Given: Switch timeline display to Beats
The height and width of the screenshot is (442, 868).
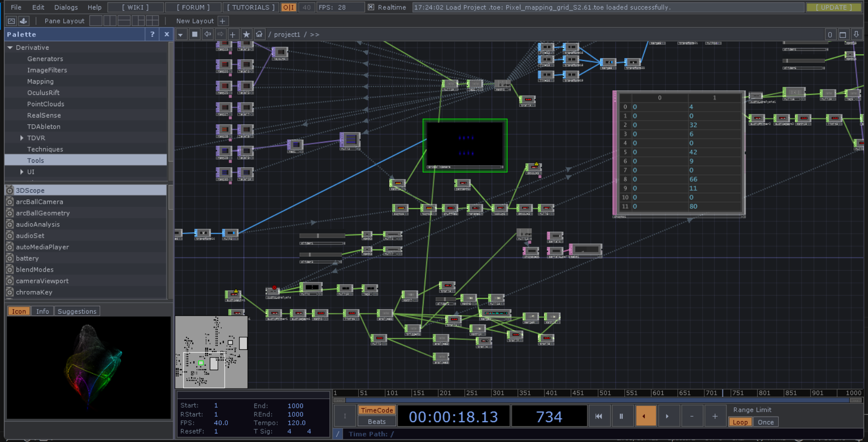Looking at the screenshot, I should click(x=377, y=422).
